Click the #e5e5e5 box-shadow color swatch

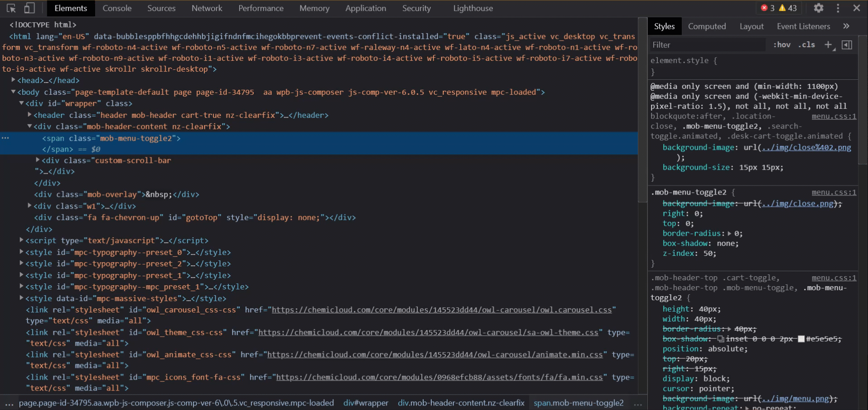coord(800,339)
